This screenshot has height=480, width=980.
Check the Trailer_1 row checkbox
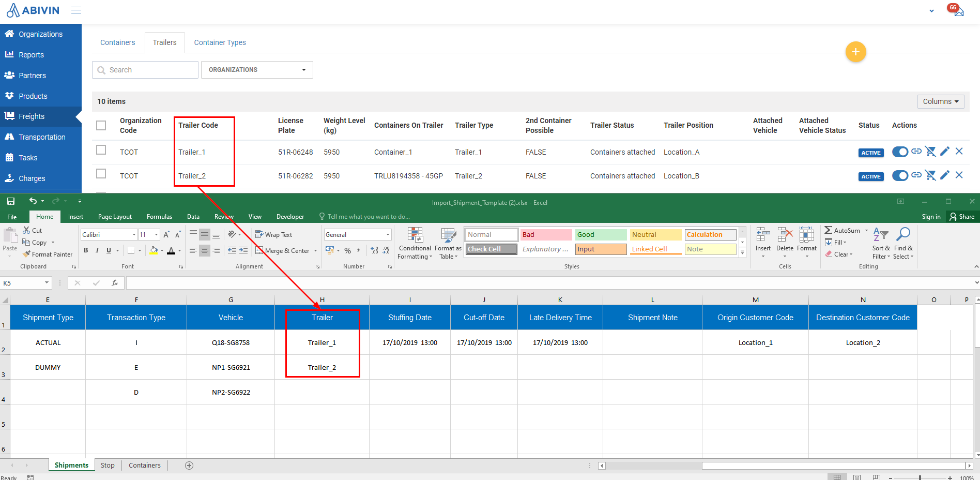coord(101,150)
